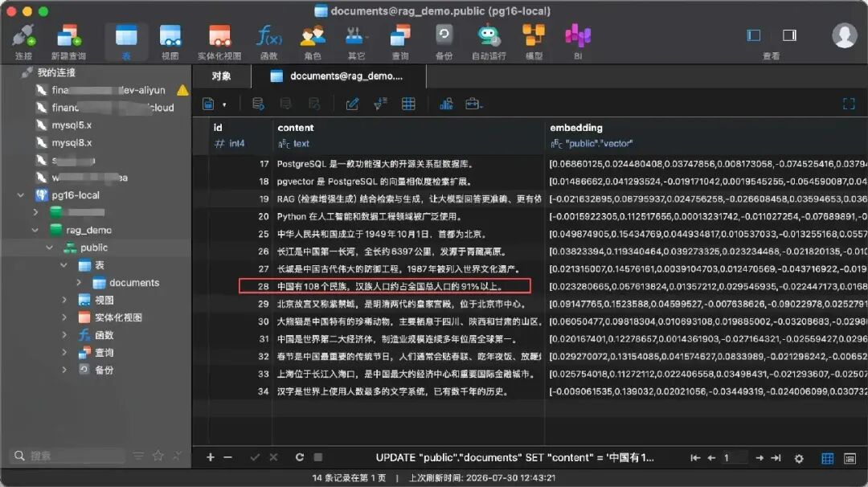Select the content cell starting 'pgvector 是 PostgreSQL'
868x487 pixels.
coord(408,181)
